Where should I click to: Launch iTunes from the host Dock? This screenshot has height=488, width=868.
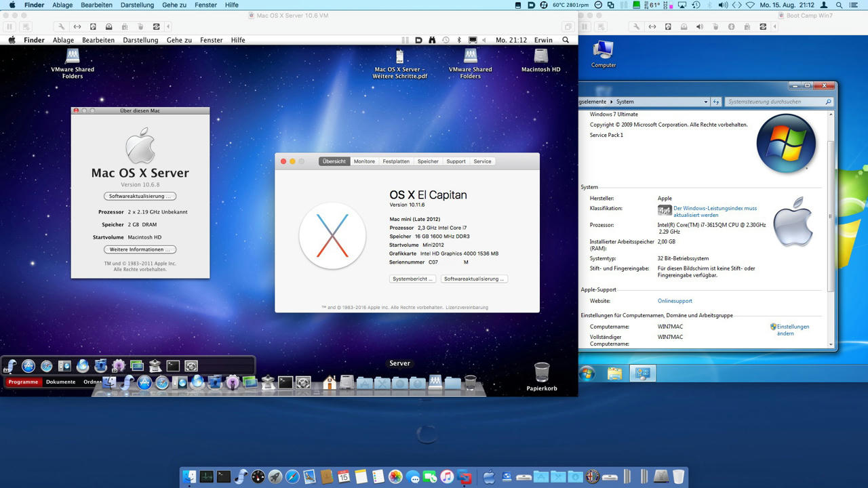click(x=447, y=476)
